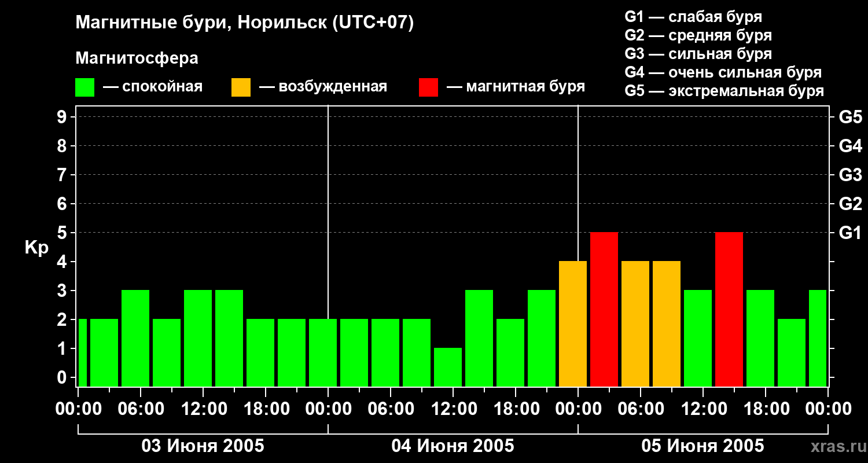This screenshot has height=463, width=868.
Task: Click the 'G5 — экстремальная буря' legend line
Action: 724,91
